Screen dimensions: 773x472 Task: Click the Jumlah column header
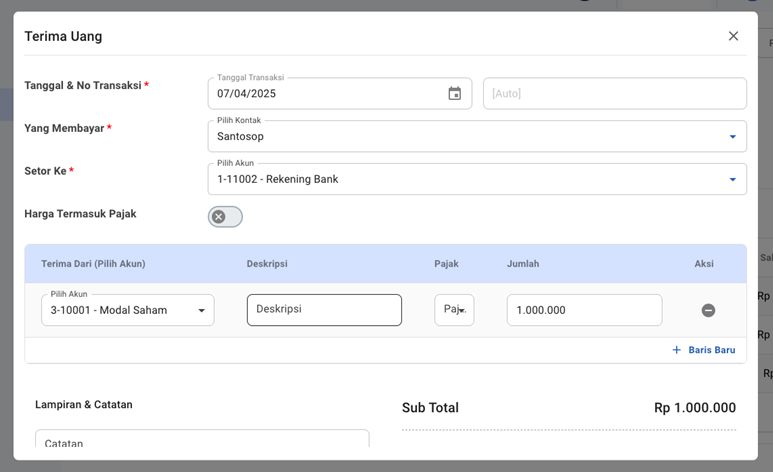pos(523,264)
